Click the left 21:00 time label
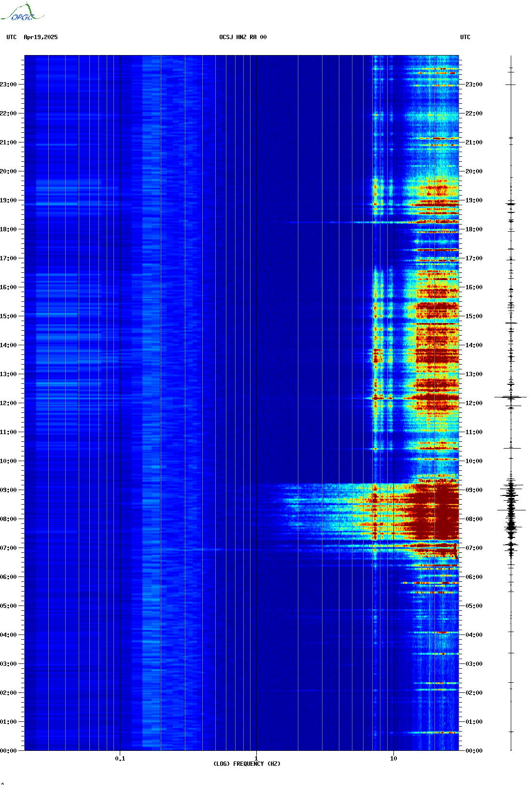 pyautogui.click(x=8, y=142)
